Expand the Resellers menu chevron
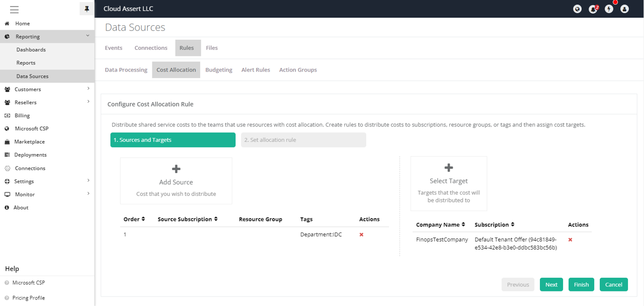The width and height of the screenshot is (644, 306). pyautogui.click(x=88, y=102)
